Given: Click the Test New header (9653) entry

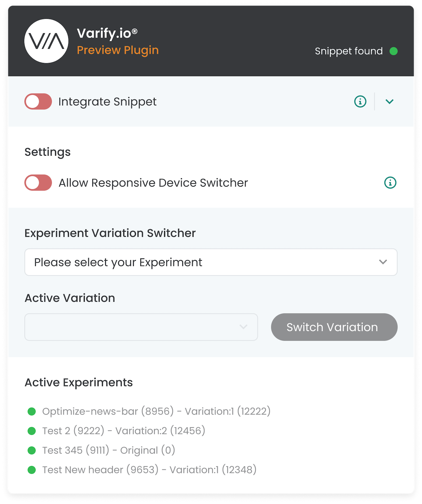Looking at the screenshot, I should click(149, 470).
